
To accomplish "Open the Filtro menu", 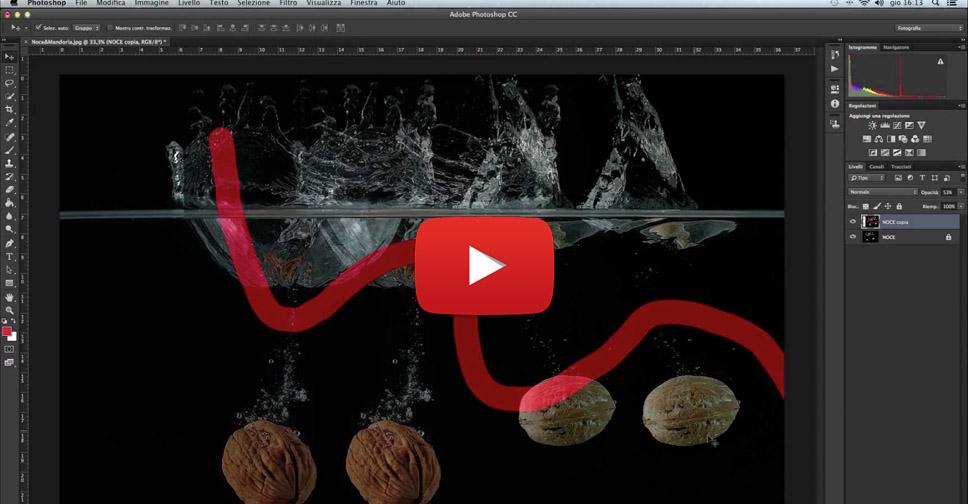I will click(x=288, y=3).
